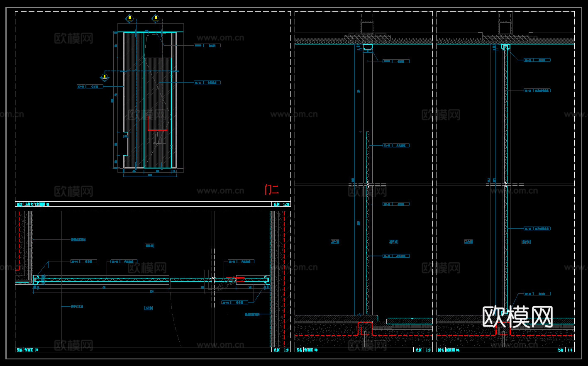Select the leftmost material tag in plan section 02
This screenshot has height=366, width=588.
83,261
